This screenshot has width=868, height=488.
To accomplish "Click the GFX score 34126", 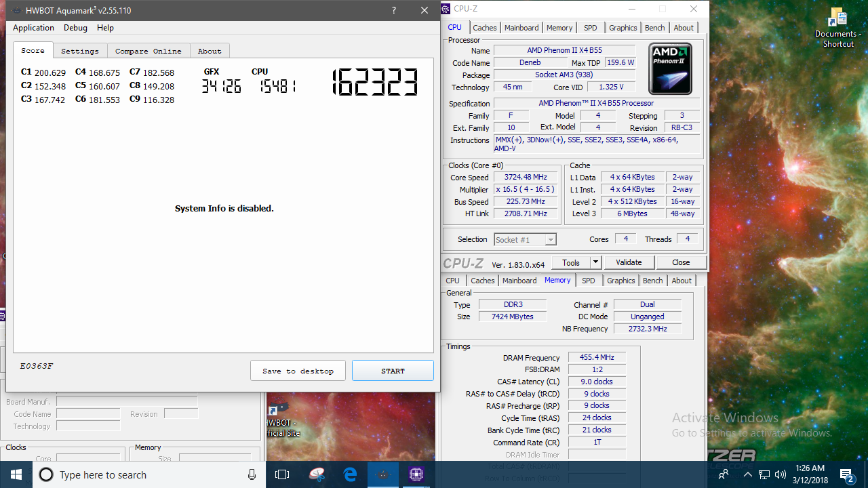I will click(221, 86).
